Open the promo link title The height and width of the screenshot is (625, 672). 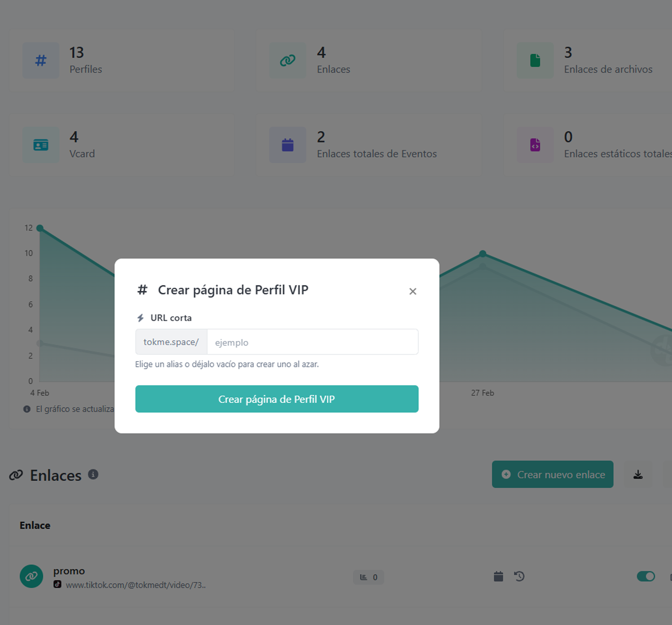[x=69, y=571]
